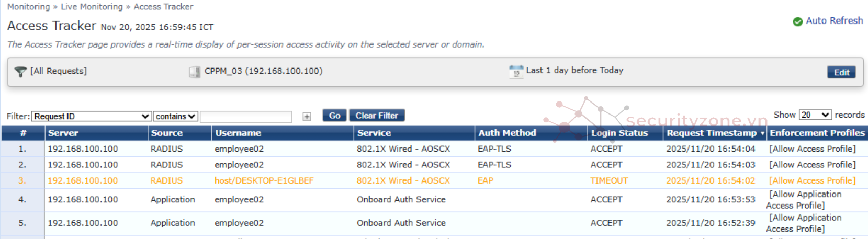Screen dimensions: 868x239
Task: Click the Edit button
Action: [841, 72]
